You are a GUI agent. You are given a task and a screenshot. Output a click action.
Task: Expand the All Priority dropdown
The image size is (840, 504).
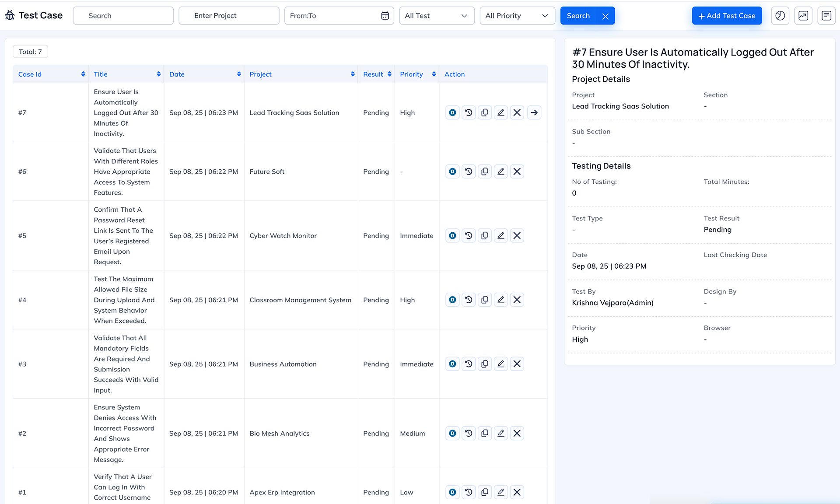tap(517, 16)
